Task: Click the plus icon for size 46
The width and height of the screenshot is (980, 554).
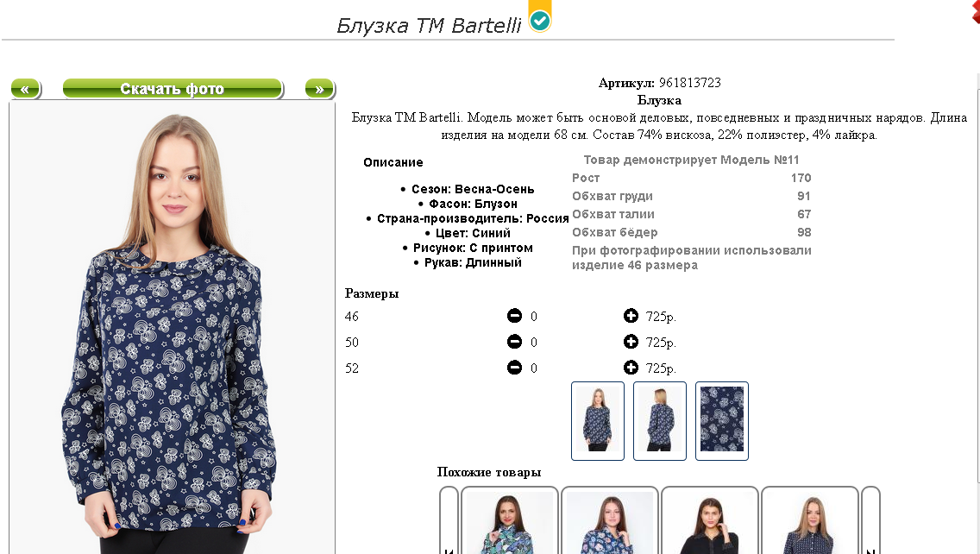Action: click(x=631, y=316)
